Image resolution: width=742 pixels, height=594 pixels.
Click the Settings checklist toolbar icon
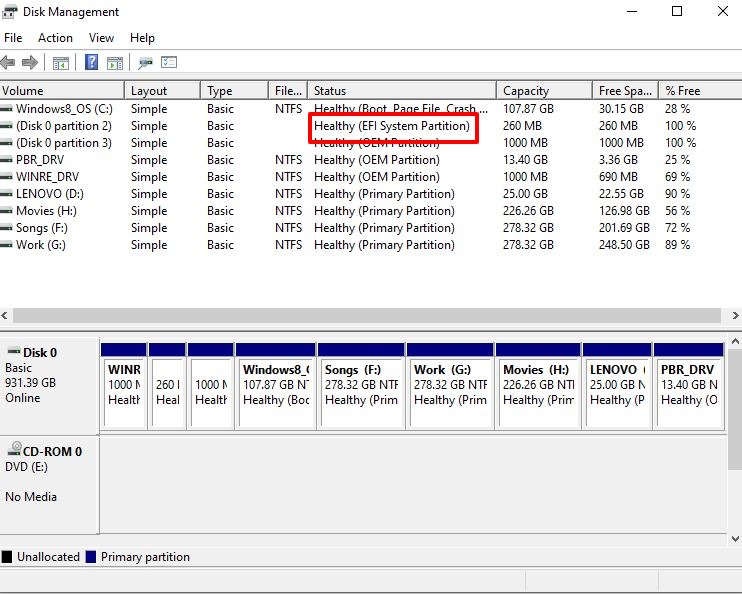point(169,62)
